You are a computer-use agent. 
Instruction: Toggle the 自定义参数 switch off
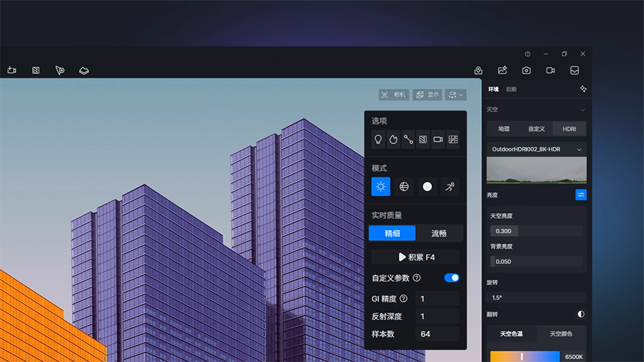coord(451,278)
